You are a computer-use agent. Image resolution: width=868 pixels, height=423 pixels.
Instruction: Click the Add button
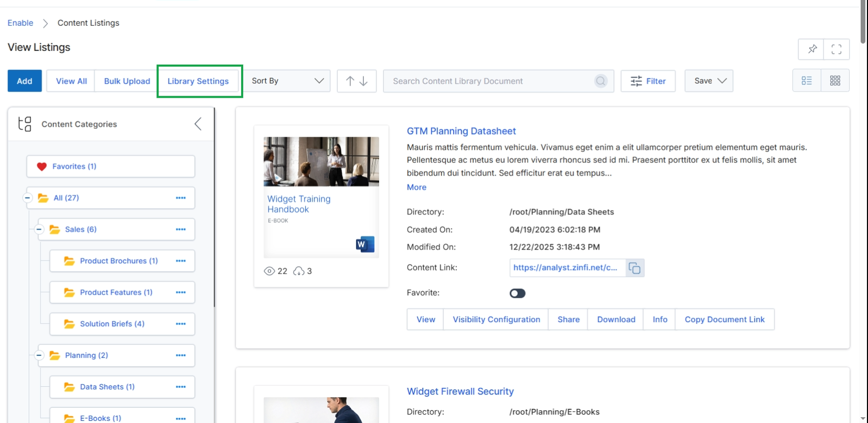coord(25,81)
